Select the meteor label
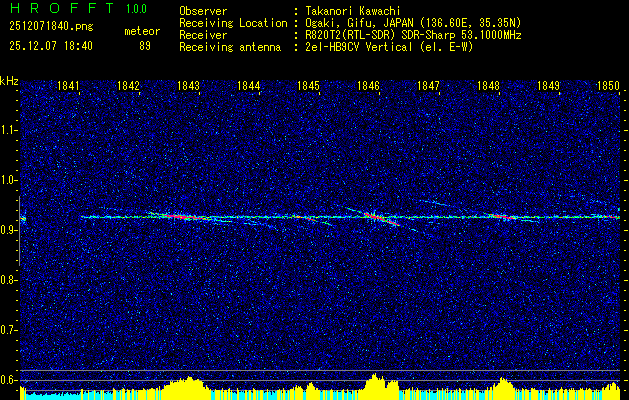 tap(141, 32)
